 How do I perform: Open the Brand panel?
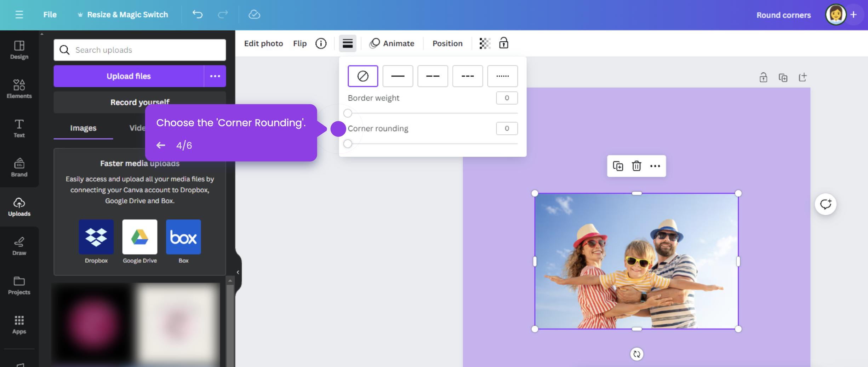click(19, 168)
